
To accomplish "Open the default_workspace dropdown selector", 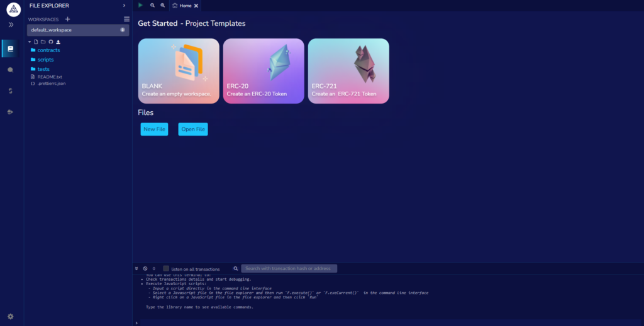I will click(78, 30).
